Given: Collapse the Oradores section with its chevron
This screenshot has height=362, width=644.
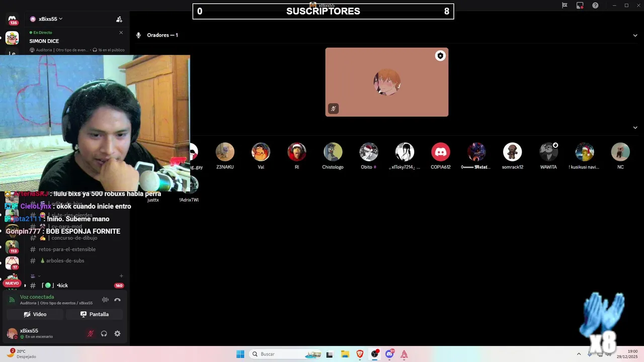Looking at the screenshot, I should tap(635, 35).
